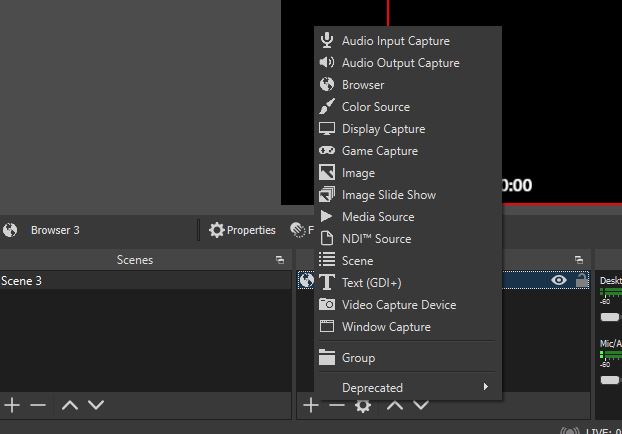
Task: Open source properties gear in Sources toolbar
Action: (363, 406)
